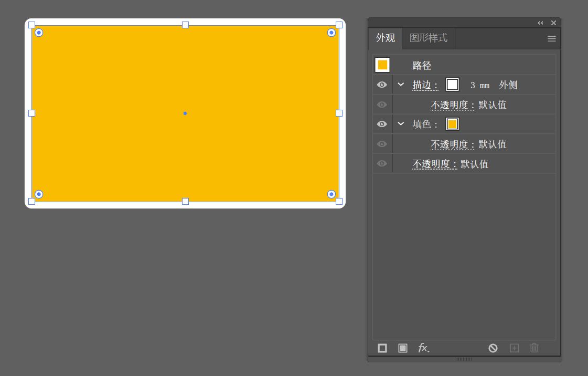Viewport: 588px width, 376px height.
Task: Open the white stroke color swatch dropdown
Action: [452, 85]
